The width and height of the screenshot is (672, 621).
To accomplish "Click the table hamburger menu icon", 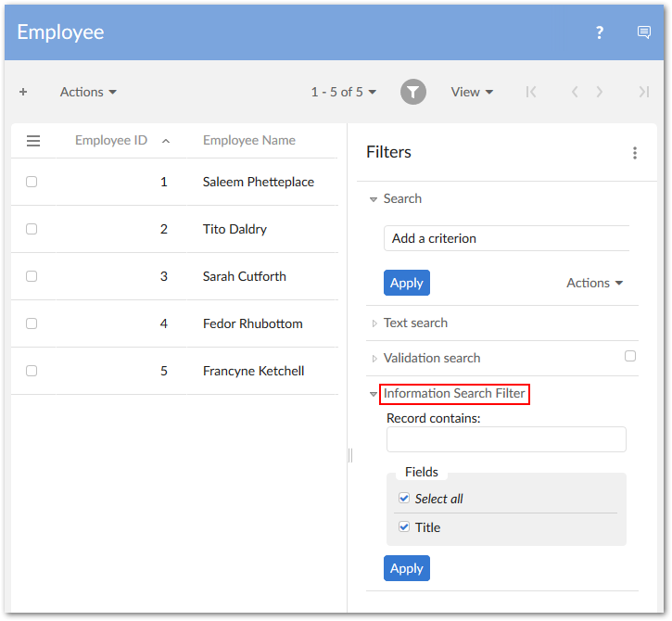I will coord(33,141).
